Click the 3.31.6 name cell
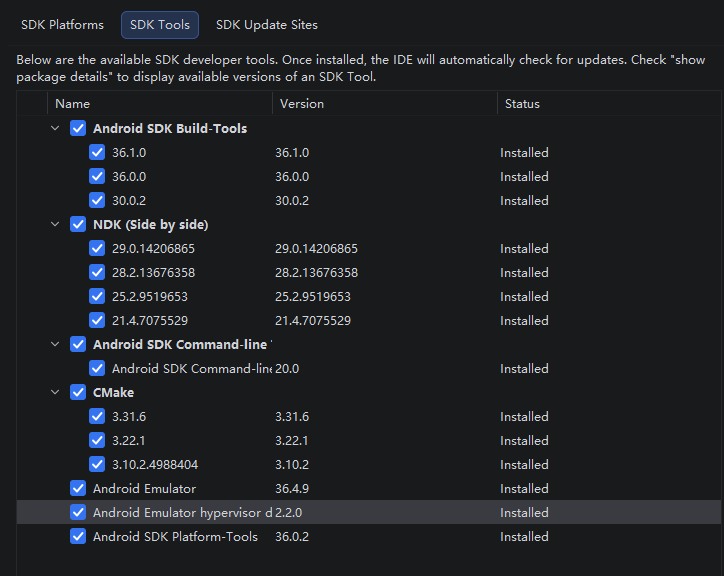 click(129, 417)
